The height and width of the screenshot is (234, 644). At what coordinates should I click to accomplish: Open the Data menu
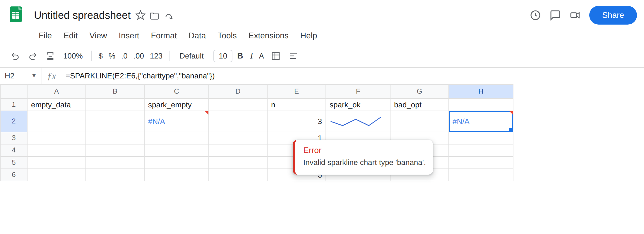click(197, 36)
